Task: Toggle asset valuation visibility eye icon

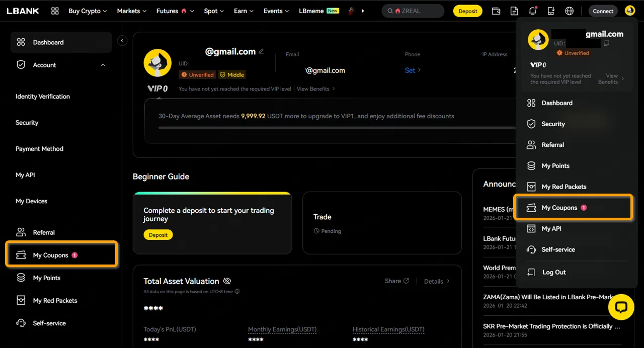Action: coord(227,281)
